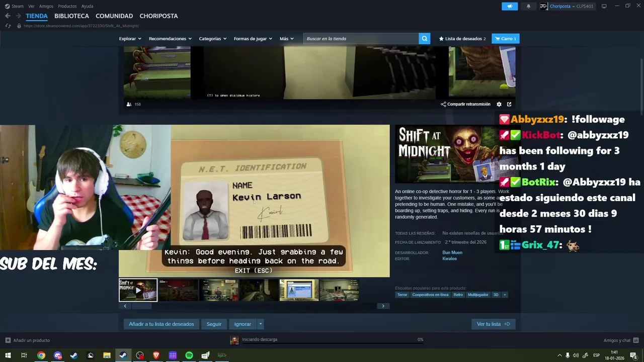644x362 pixels.
Task: Switch to the BIBLIOTECA tab
Action: coord(71,16)
